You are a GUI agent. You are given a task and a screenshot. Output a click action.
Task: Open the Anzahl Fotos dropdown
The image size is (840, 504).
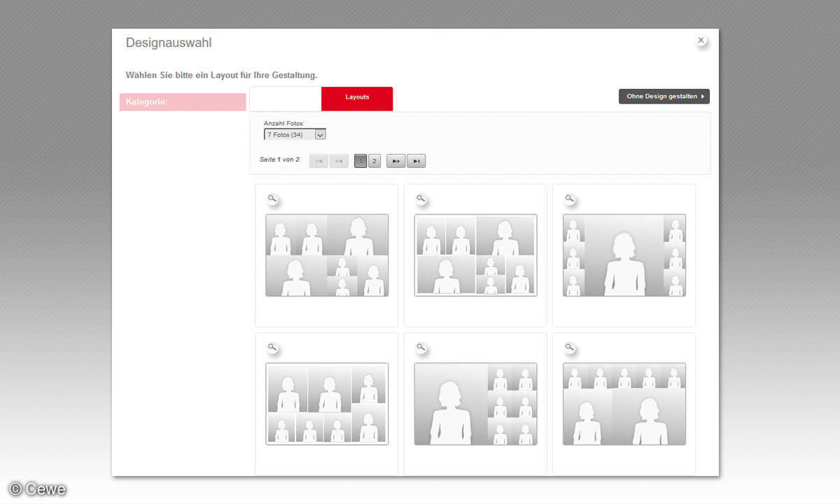click(295, 134)
